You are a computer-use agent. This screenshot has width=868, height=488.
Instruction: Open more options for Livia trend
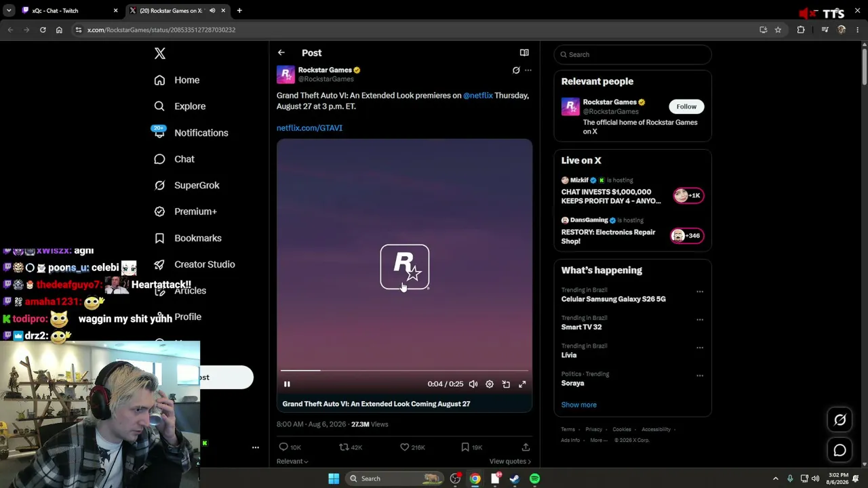coord(700,348)
